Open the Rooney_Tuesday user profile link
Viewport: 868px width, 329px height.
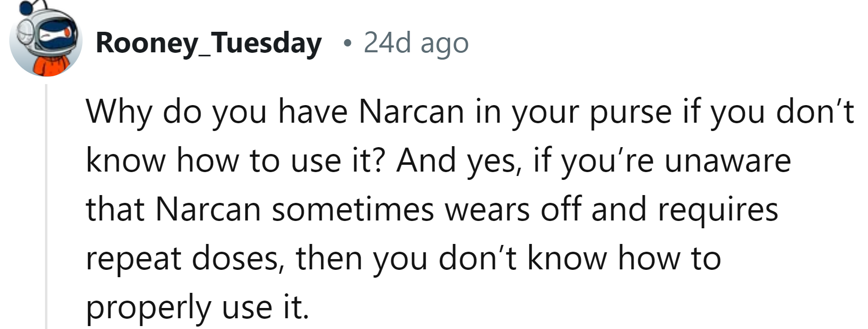click(209, 43)
